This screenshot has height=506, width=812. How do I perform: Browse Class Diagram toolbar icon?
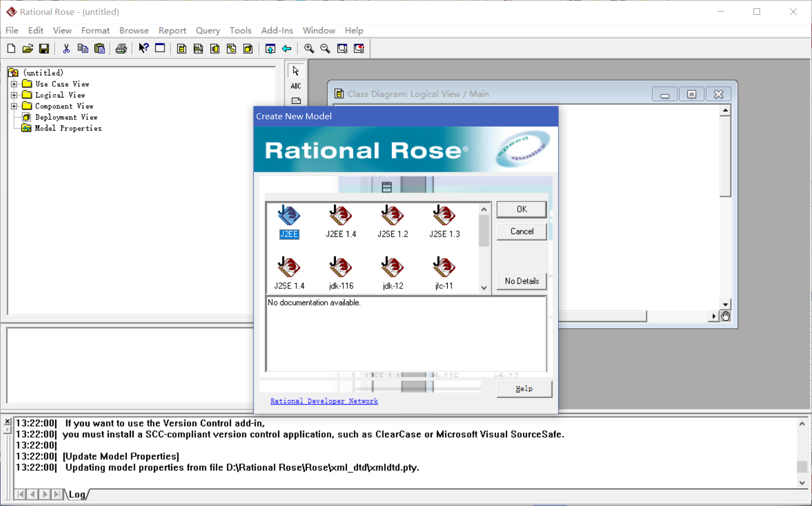click(182, 49)
